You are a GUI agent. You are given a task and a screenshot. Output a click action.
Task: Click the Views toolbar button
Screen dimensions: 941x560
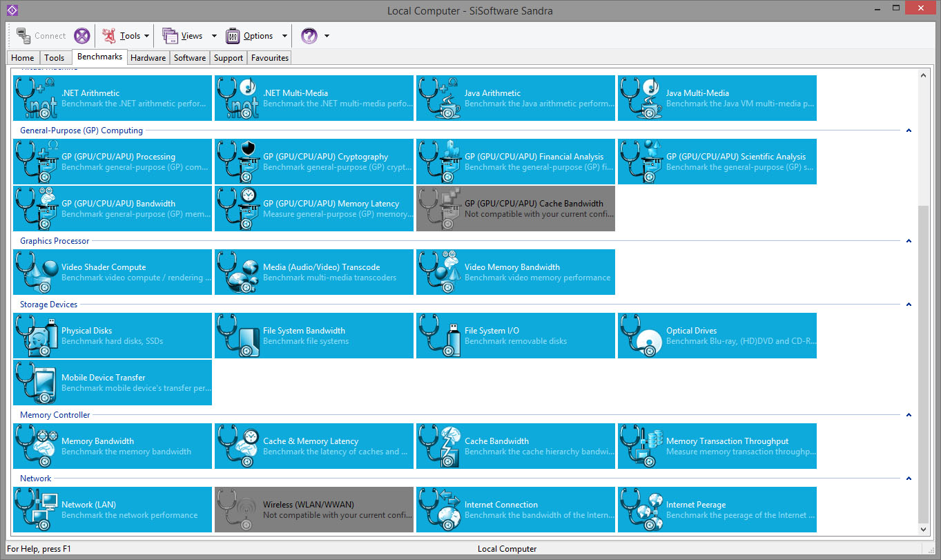pos(183,36)
